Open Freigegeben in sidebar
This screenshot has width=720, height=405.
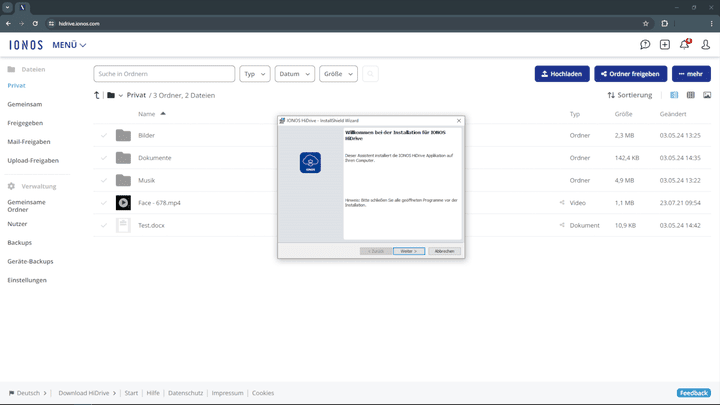[x=25, y=123]
